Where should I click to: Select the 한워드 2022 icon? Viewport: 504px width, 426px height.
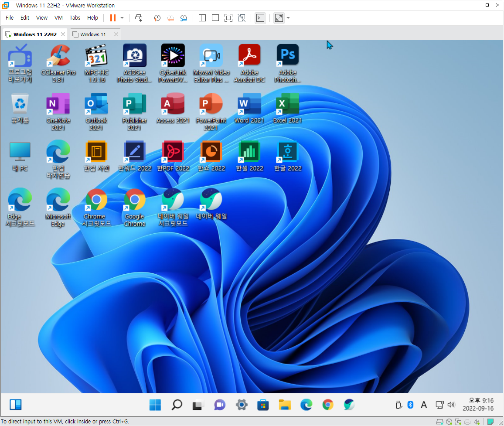click(134, 156)
